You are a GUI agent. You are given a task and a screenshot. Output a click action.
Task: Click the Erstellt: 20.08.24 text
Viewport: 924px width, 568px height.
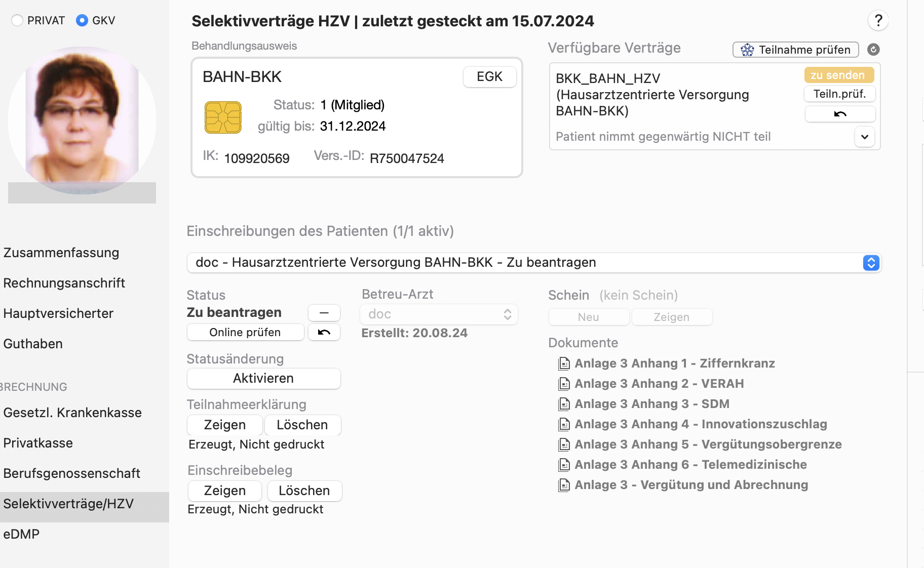(414, 333)
